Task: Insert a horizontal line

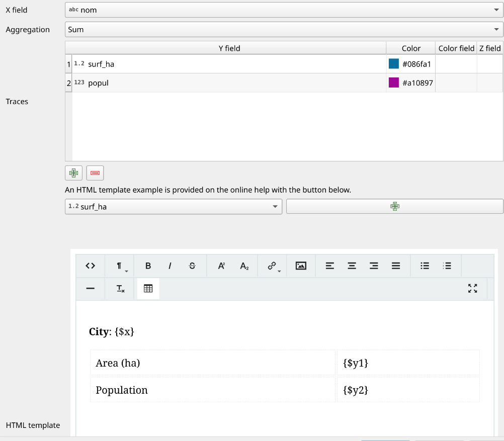Action: click(x=91, y=289)
